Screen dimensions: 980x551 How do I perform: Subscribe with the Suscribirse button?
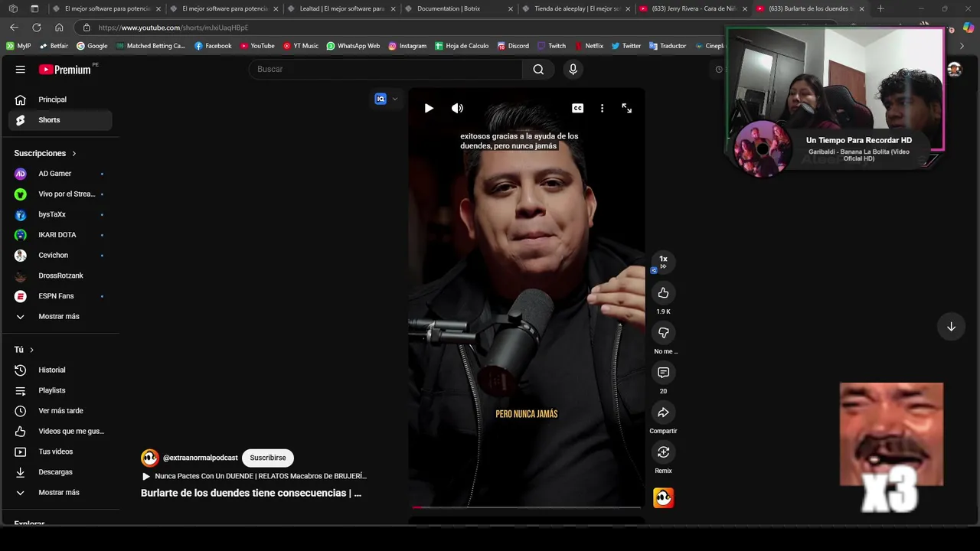pyautogui.click(x=268, y=458)
